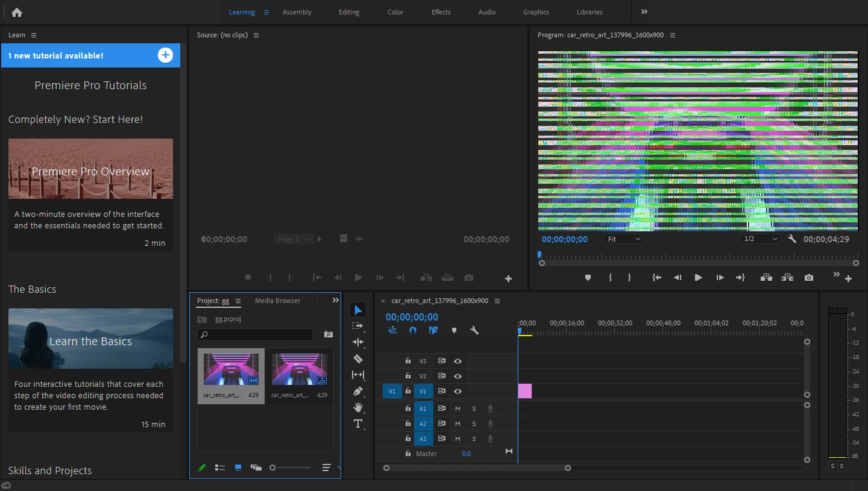Viewport: 868px width, 491px height.
Task: Click in Project panel search field
Action: click(256, 334)
